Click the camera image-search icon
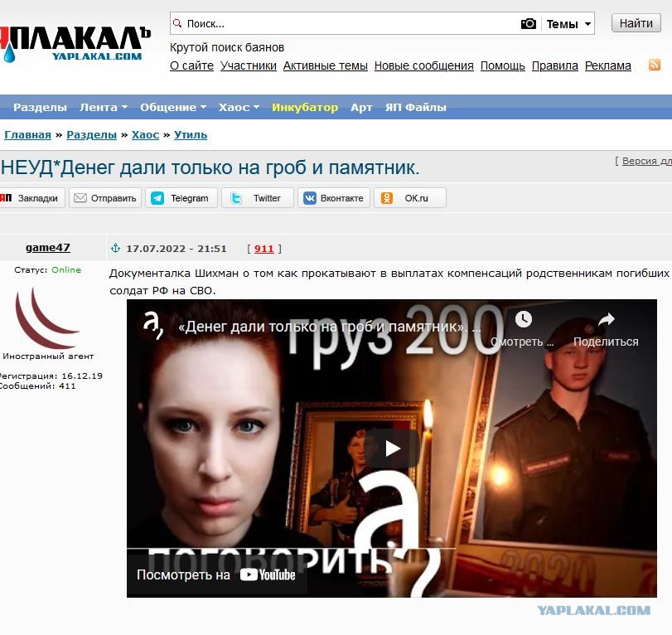Viewport: 672px width, 635px height. [x=529, y=23]
